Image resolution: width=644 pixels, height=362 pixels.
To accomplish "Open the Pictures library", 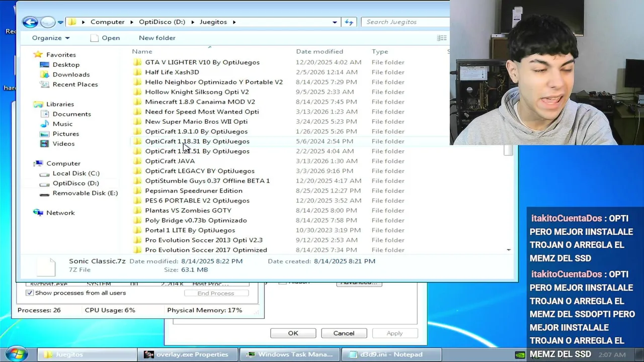I will (x=65, y=134).
